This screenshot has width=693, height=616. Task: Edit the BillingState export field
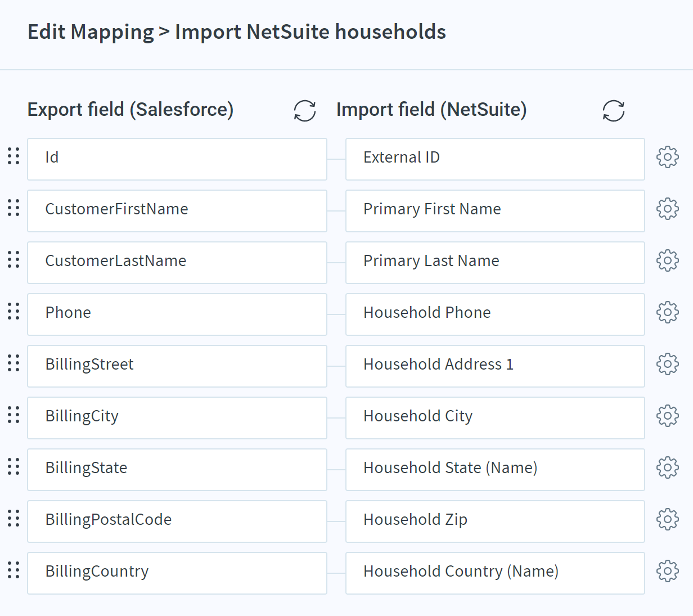177,470
